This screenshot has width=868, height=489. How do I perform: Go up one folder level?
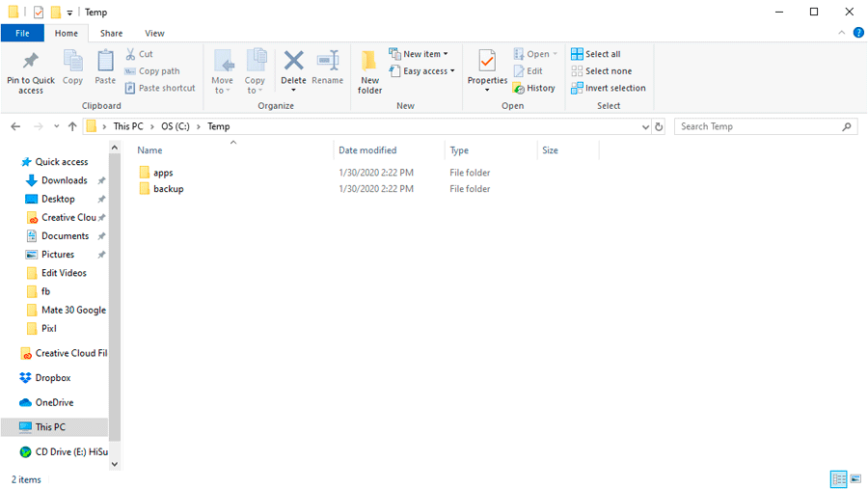[72, 126]
